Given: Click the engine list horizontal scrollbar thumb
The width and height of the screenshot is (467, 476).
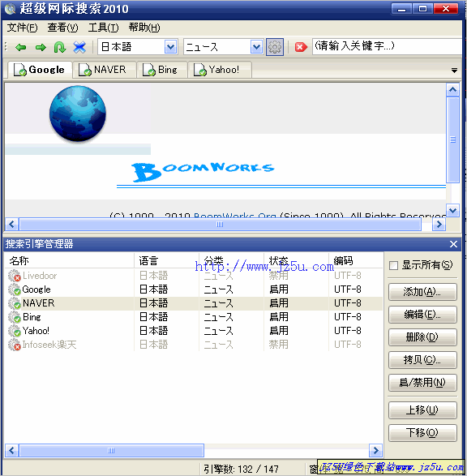Looking at the screenshot, I should [x=111, y=451].
